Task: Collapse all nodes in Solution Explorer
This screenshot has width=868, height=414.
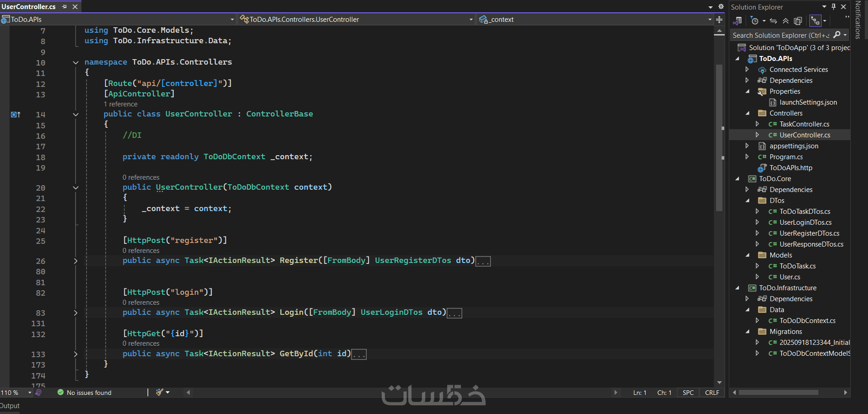Action: [786, 21]
